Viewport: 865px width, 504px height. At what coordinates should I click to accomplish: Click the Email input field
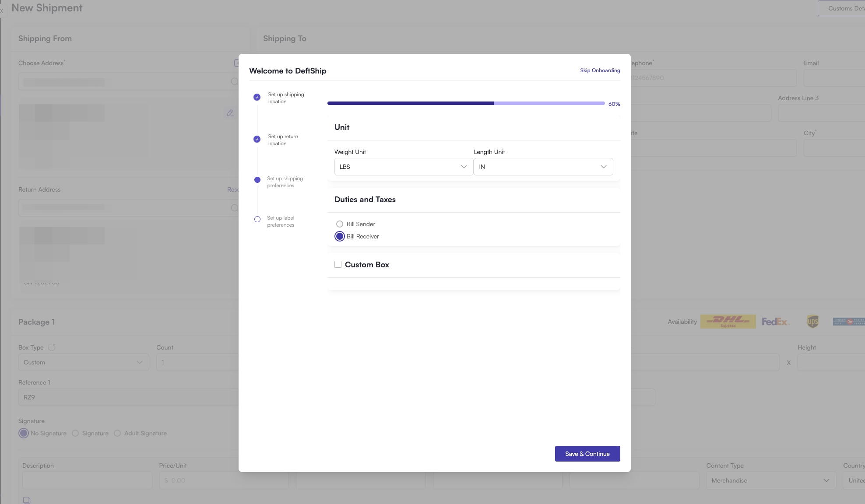pyautogui.click(x=834, y=78)
